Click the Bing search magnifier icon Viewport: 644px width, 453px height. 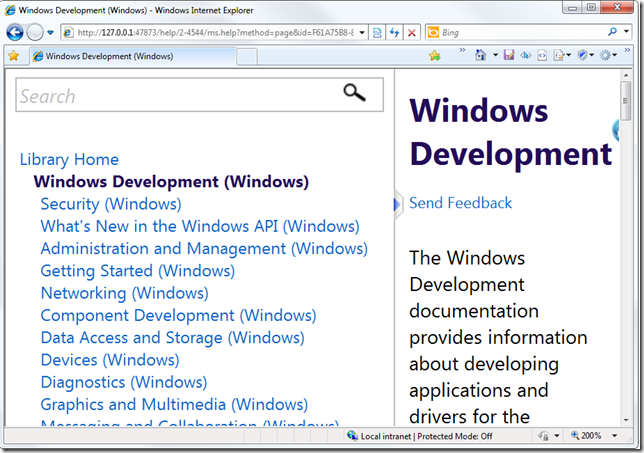coord(611,32)
